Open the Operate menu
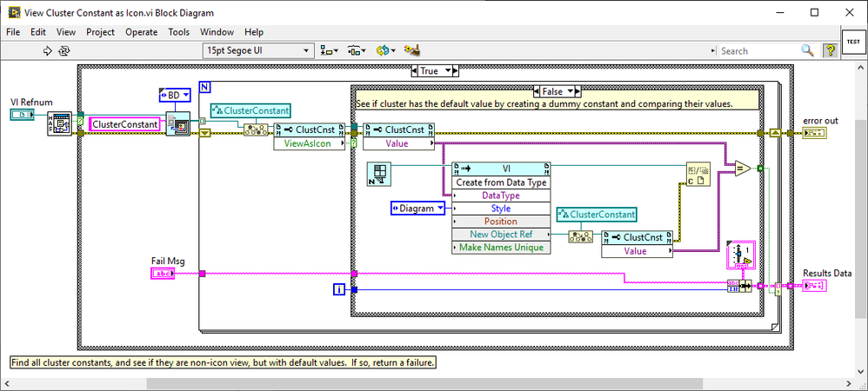Screen dimensions: 868x391 [141, 32]
